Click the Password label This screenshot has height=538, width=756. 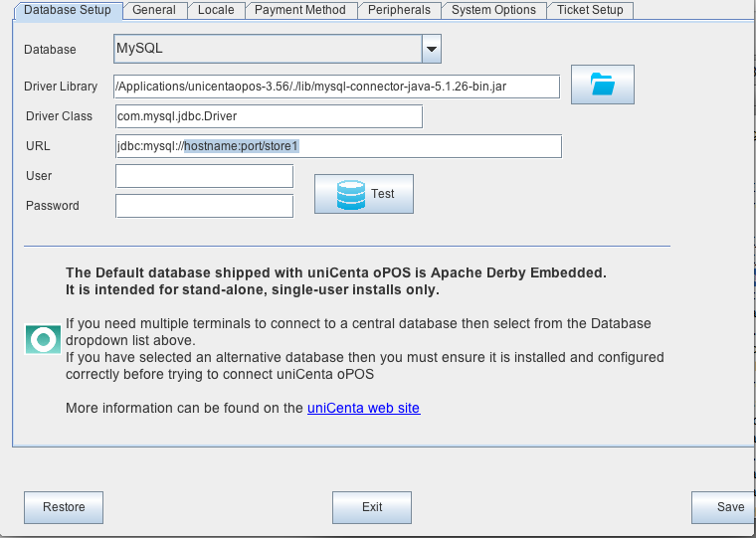coord(53,206)
